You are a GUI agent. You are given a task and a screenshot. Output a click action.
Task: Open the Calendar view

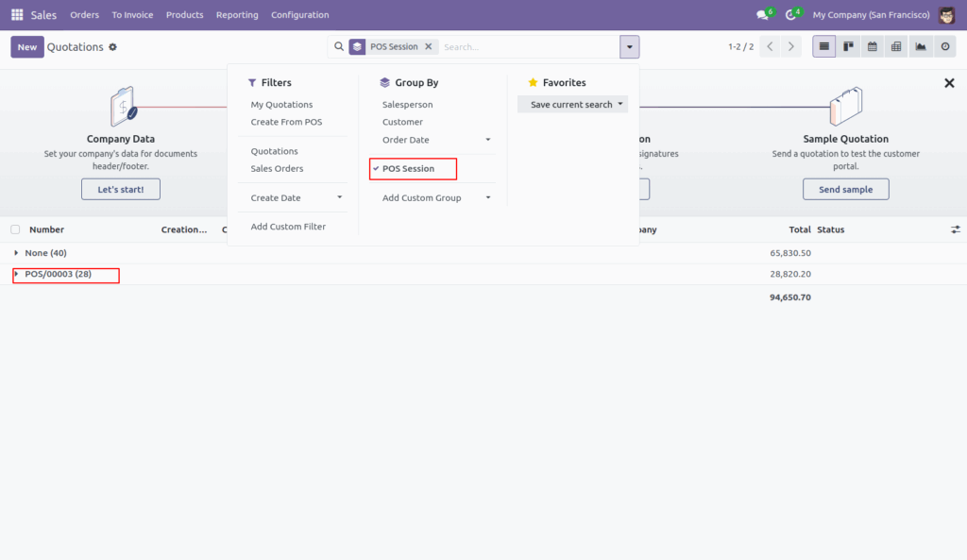[873, 46]
